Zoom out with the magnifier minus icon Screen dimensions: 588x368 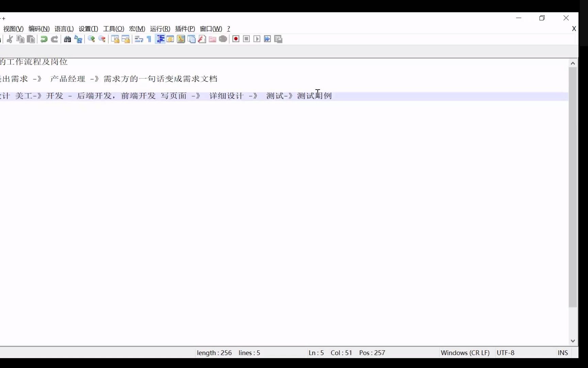click(x=102, y=39)
